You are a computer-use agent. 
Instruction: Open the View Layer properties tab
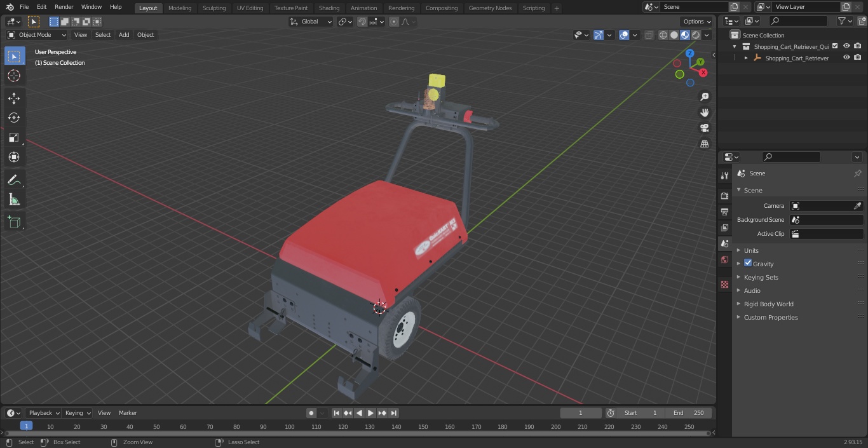click(724, 227)
